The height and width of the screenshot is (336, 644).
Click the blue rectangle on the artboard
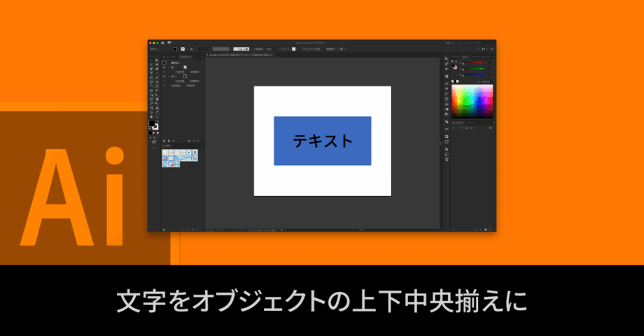(x=323, y=141)
